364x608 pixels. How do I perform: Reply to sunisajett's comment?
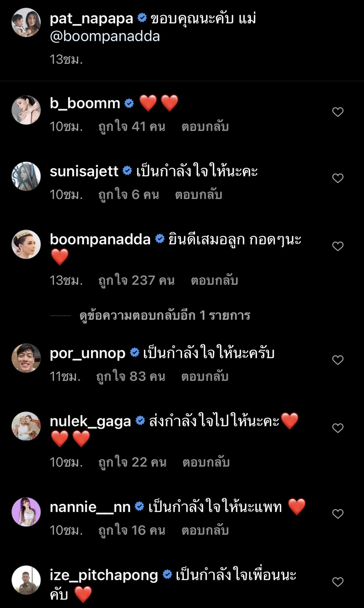pos(199,194)
